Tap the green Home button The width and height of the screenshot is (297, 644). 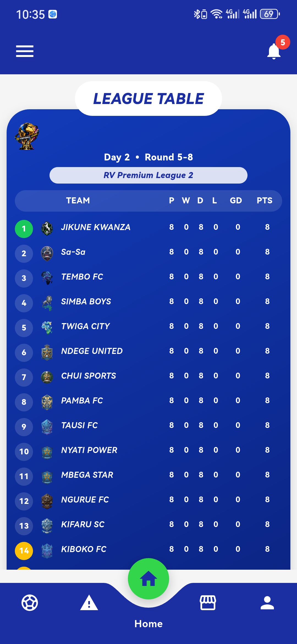tap(148, 578)
